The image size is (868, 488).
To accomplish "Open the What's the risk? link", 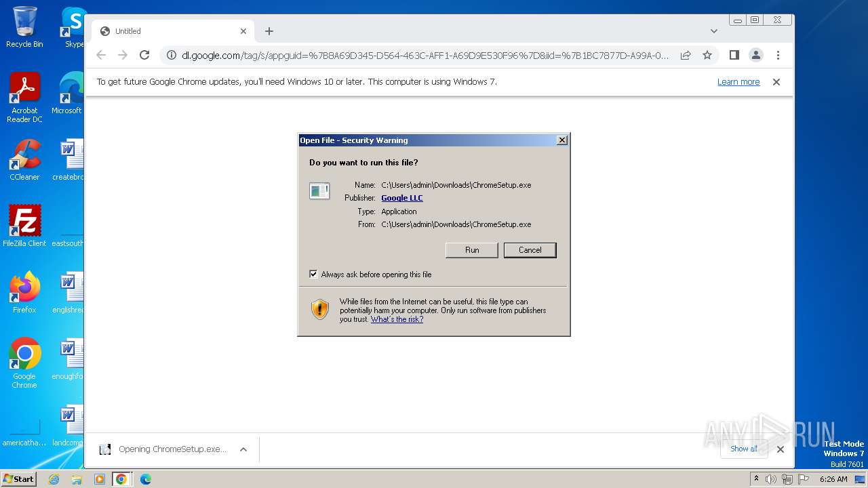I will tap(397, 319).
